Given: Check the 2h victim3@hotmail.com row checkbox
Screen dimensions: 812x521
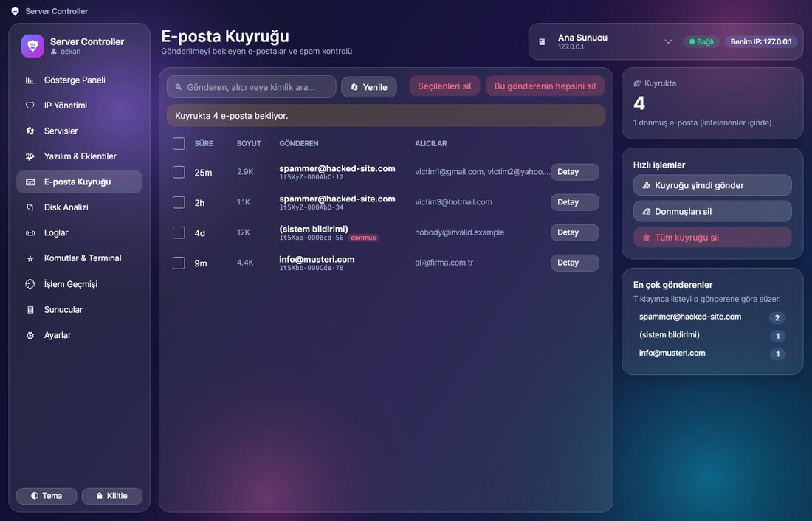Looking at the screenshot, I should [179, 202].
